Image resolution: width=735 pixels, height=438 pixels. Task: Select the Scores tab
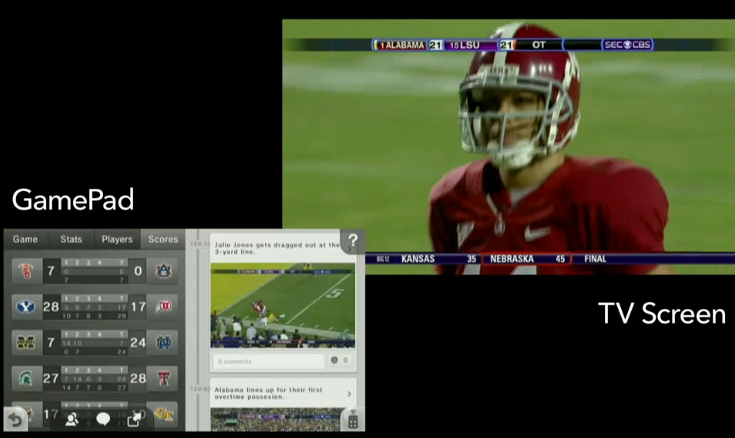pyautogui.click(x=163, y=240)
